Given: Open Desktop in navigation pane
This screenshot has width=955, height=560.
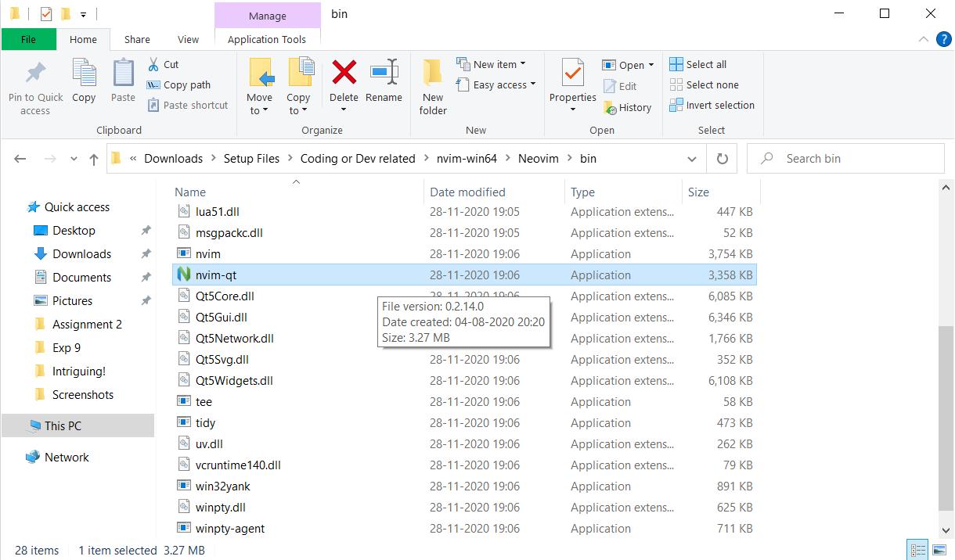Looking at the screenshot, I should [74, 230].
